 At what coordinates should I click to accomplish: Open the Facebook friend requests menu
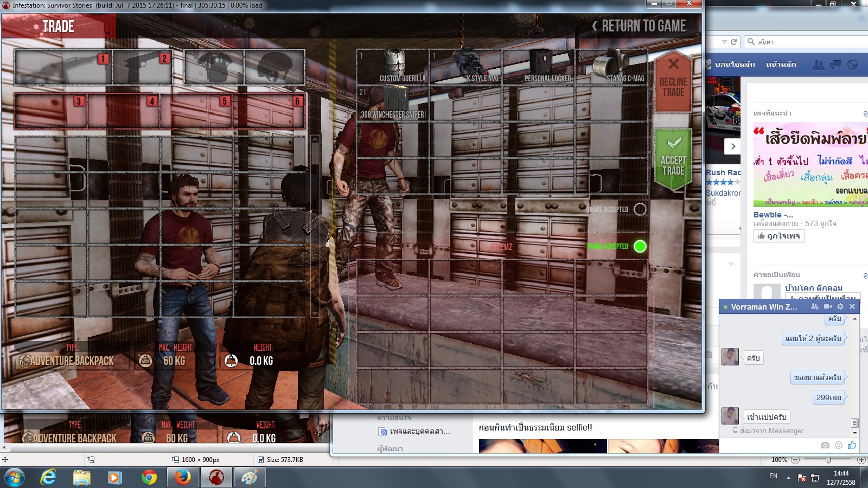pos(818,65)
